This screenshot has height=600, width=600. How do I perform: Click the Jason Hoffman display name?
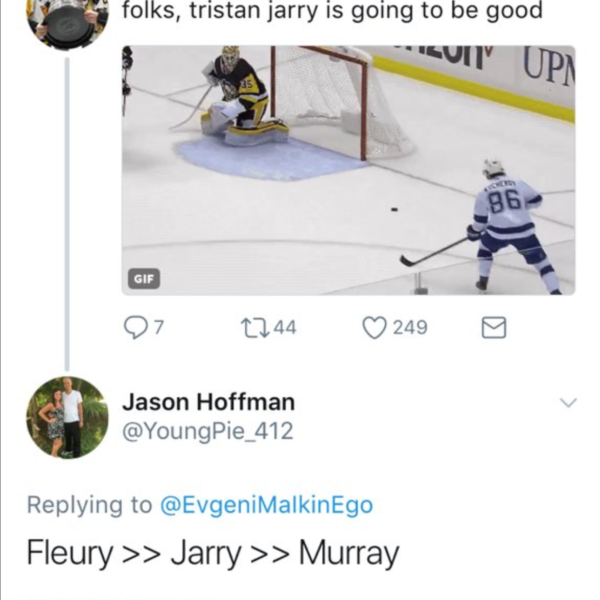(208, 402)
